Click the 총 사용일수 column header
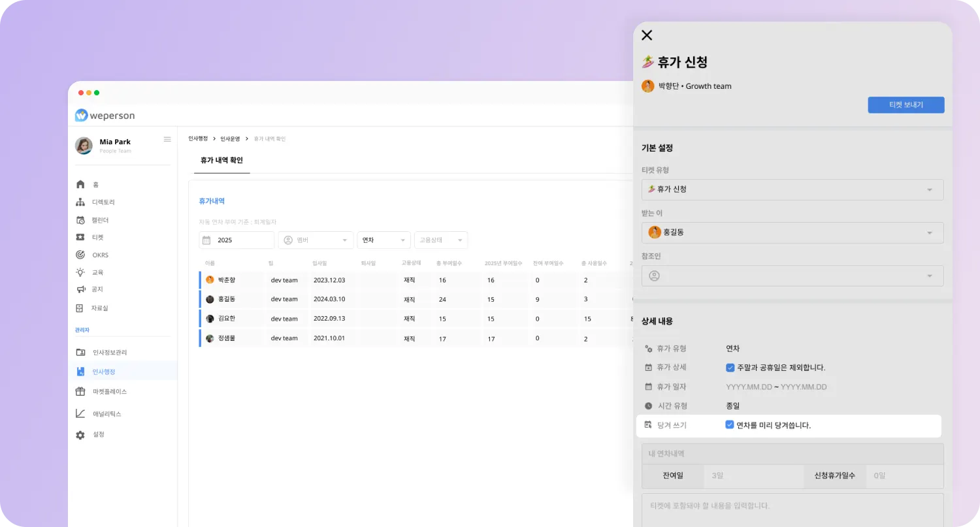This screenshot has height=527, width=980. click(x=594, y=263)
